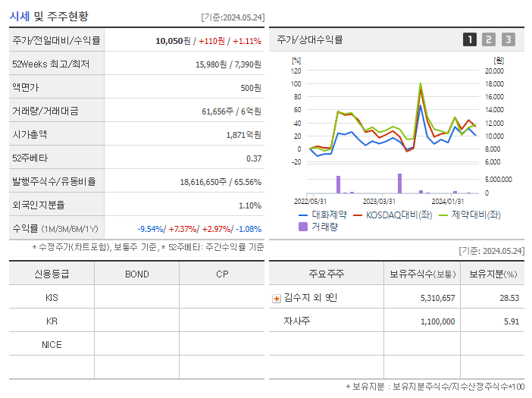
Task: Click the NICE credit rating row
Action: pyautogui.click(x=136, y=344)
